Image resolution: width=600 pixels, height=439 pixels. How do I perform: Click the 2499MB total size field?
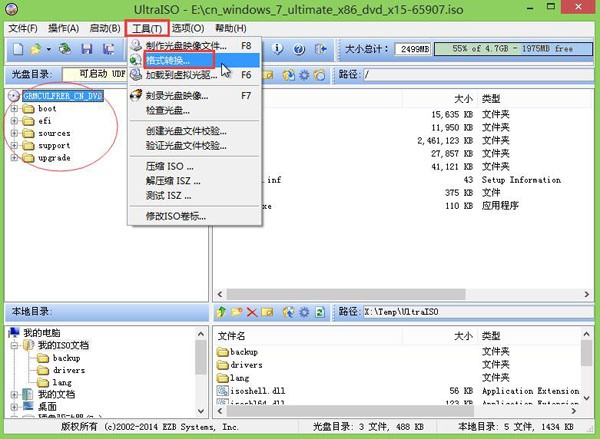click(412, 49)
